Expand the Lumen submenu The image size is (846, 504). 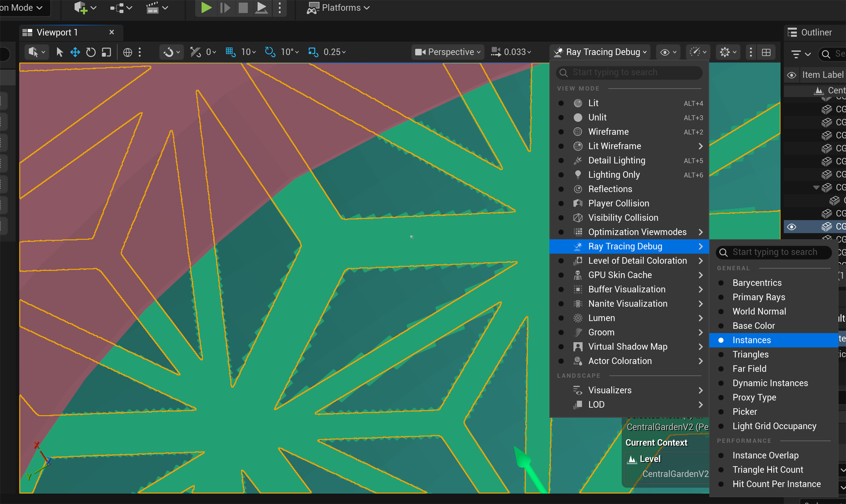(x=629, y=318)
